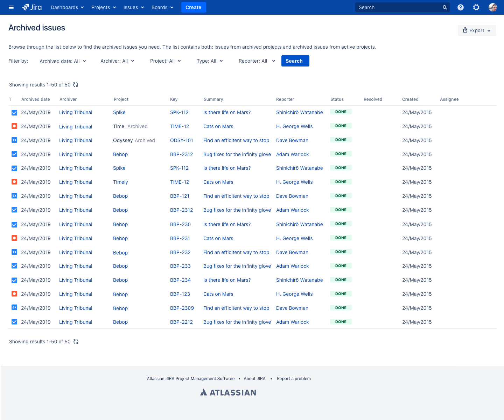Image resolution: width=504 pixels, height=420 pixels.
Task: Expand the Reporter filter dropdown
Action: pyautogui.click(x=257, y=61)
